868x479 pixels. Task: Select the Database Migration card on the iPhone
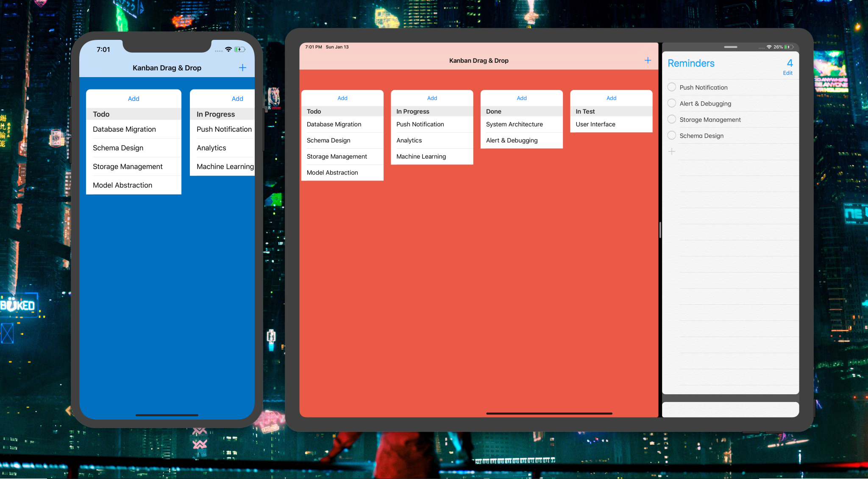(x=125, y=129)
